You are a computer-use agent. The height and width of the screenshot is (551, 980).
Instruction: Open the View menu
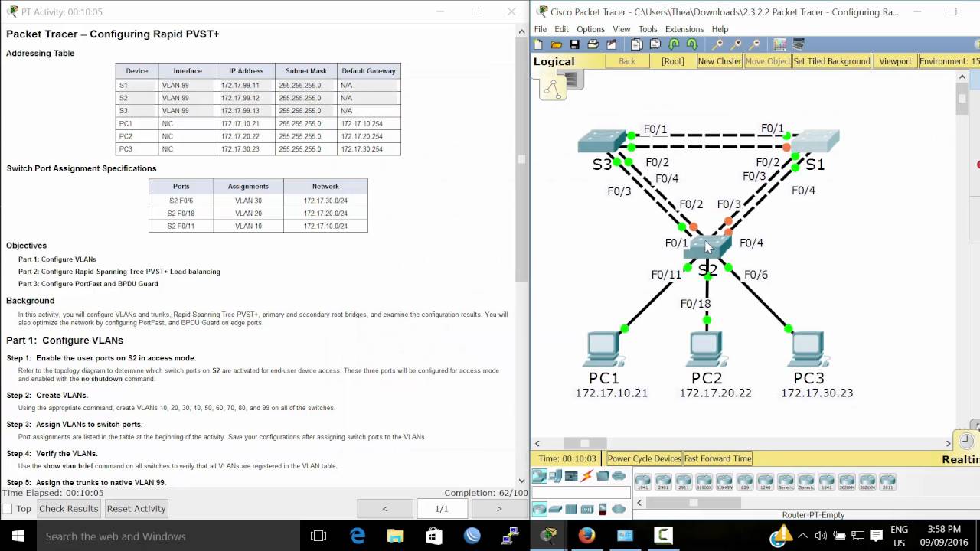pyautogui.click(x=622, y=29)
